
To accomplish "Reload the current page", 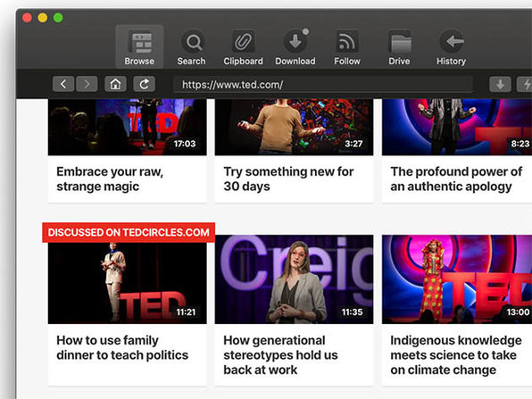I will [x=145, y=84].
